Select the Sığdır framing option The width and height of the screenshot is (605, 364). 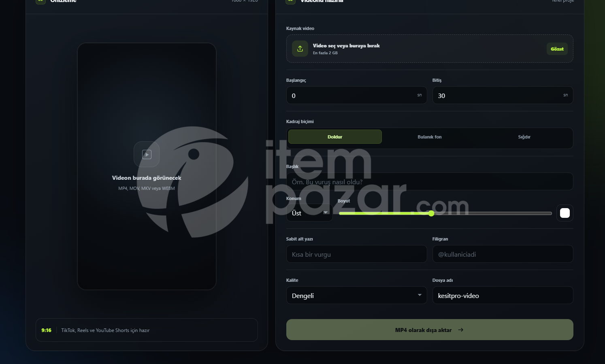(524, 137)
